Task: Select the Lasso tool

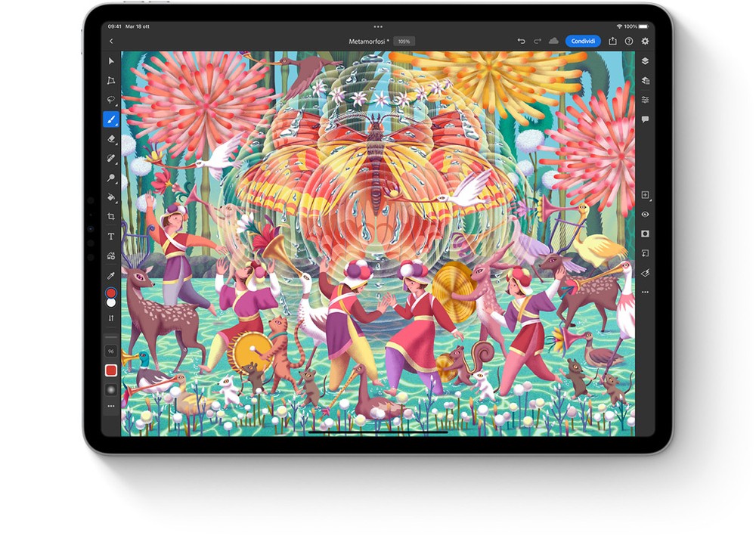Action: 111,100
